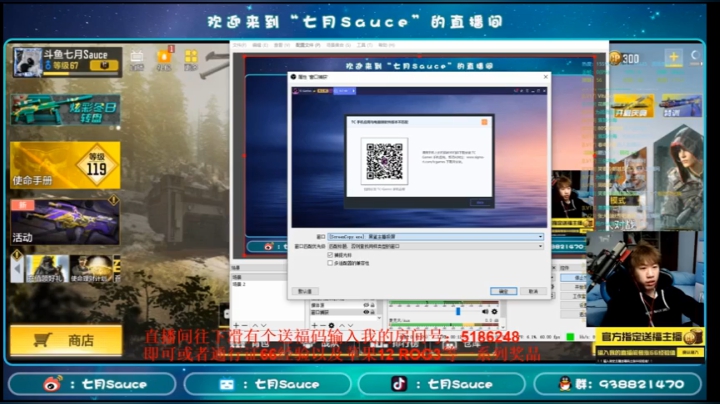Add a source with plus icon
Viewport: 720px width, 404px height.
tap(315, 325)
